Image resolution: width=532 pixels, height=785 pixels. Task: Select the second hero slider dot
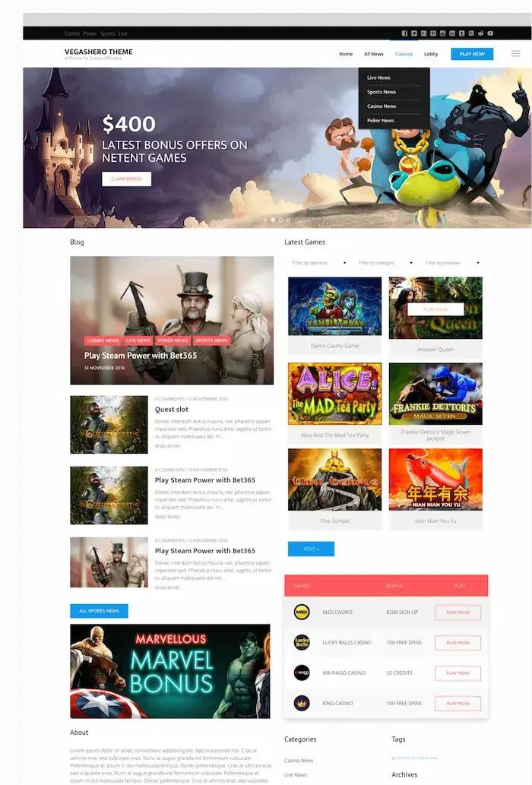tap(280, 220)
